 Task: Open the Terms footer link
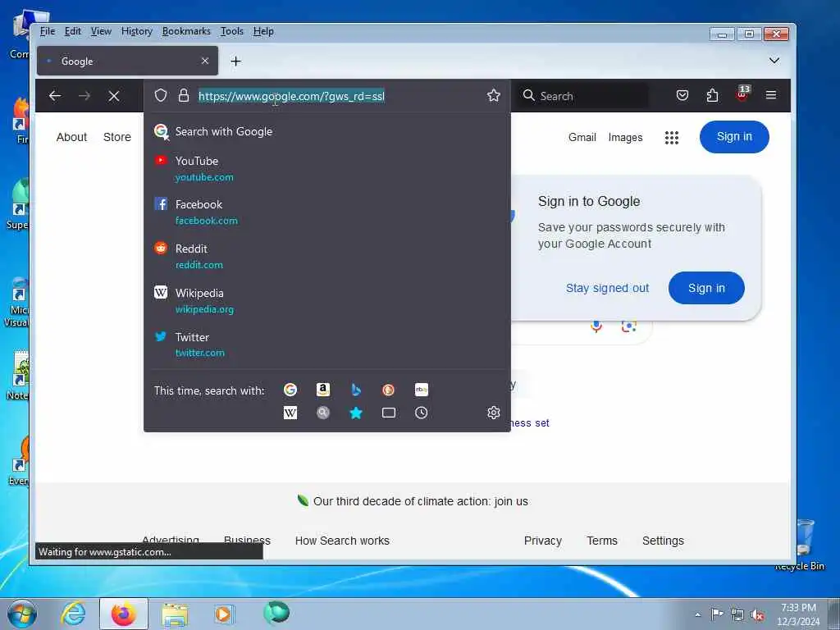tap(601, 541)
